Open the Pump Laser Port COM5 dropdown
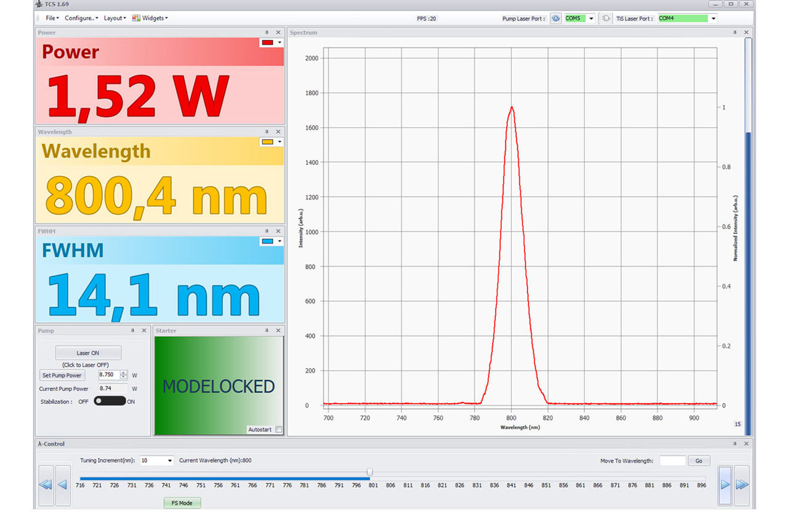The width and height of the screenshot is (788, 532). click(591, 18)
